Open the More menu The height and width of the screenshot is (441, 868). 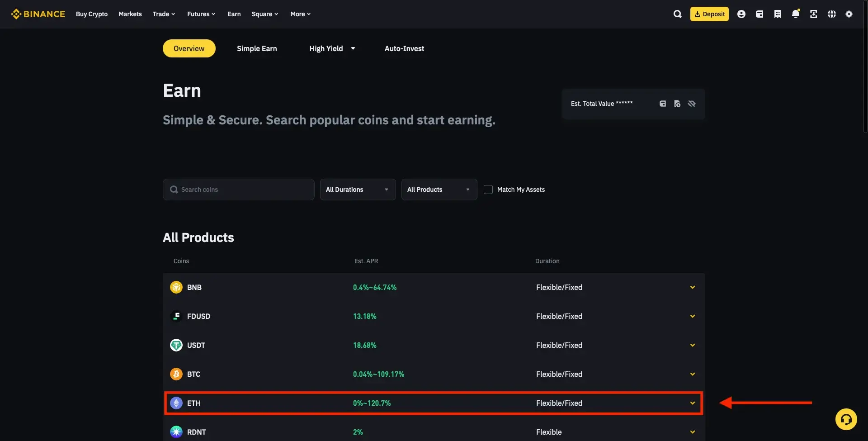(301, 14)
